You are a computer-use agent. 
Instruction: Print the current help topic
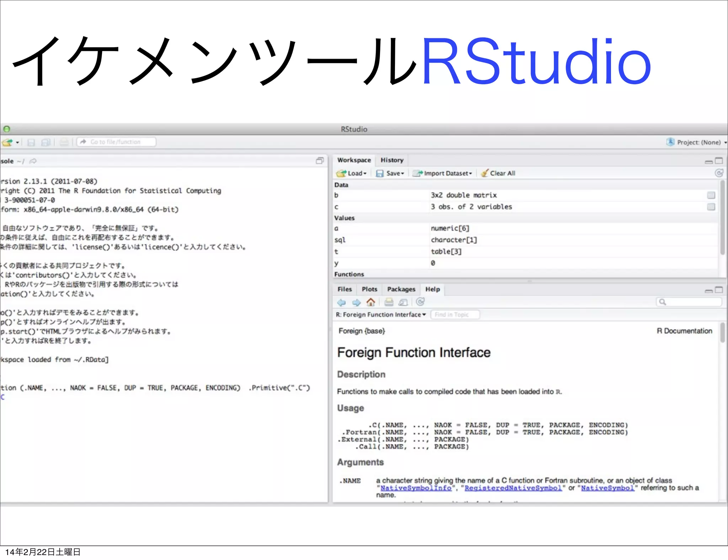389,302
